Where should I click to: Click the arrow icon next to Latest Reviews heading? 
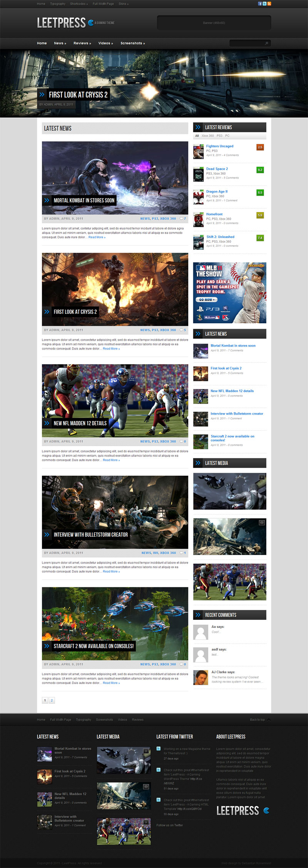tap(198, 127)
